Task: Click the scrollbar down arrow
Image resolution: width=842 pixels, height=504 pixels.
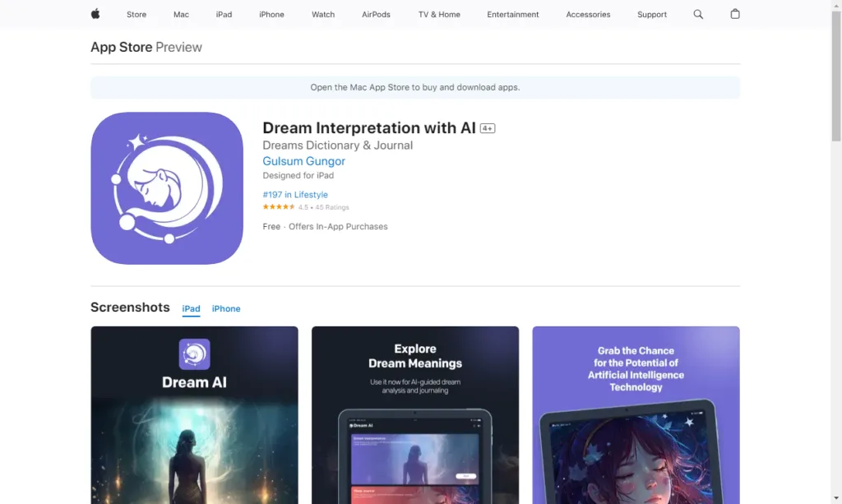Action: (x=836, y=498)
